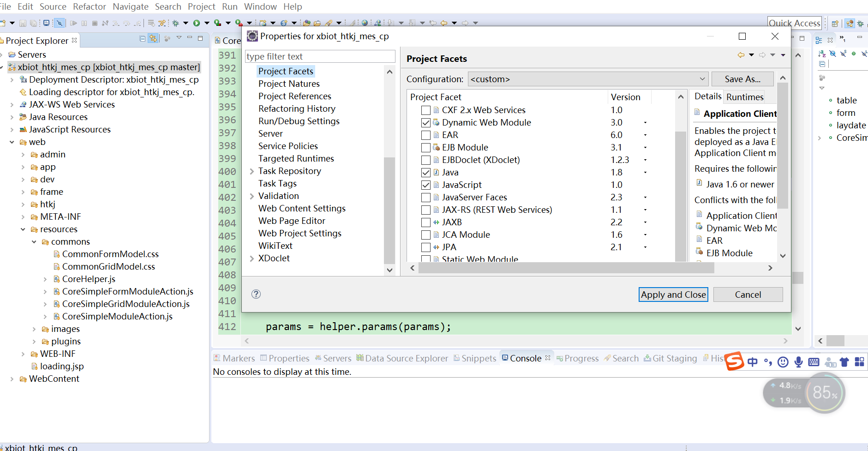
Task: Check the JavaServer Faces facet
Action: coord(425,197)
